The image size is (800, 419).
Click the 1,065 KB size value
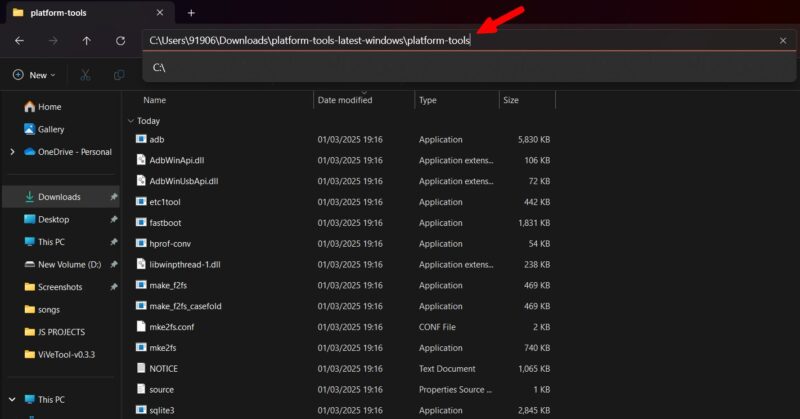(534, 368)
